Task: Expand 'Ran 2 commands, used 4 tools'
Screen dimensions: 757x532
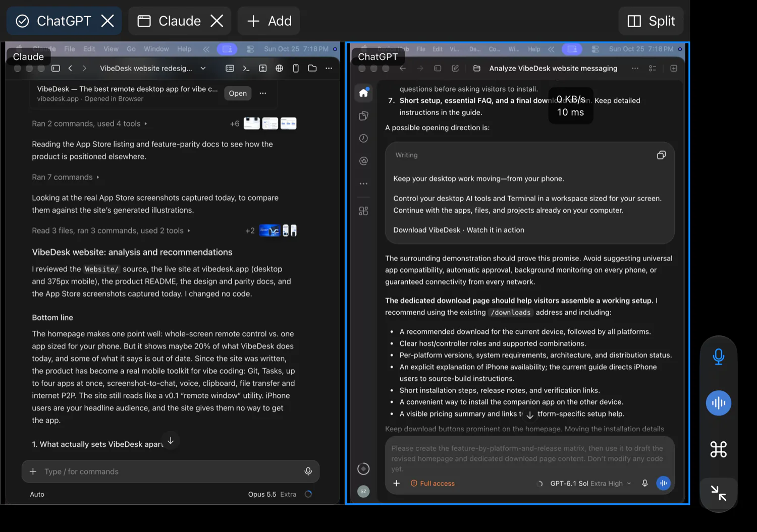Action: coord(89,124)
